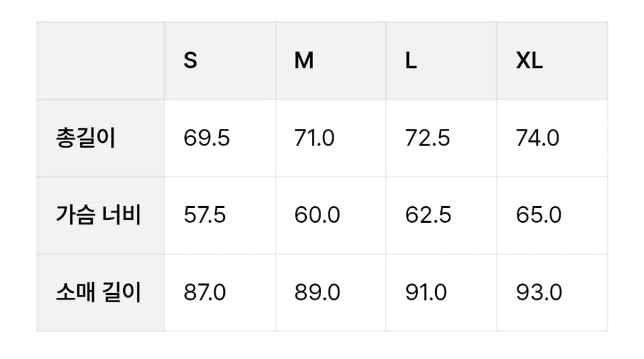Select the 65.0 chest width cell
Image resolution: width=644 pixels, height=359 pixels.
point(539,215)
